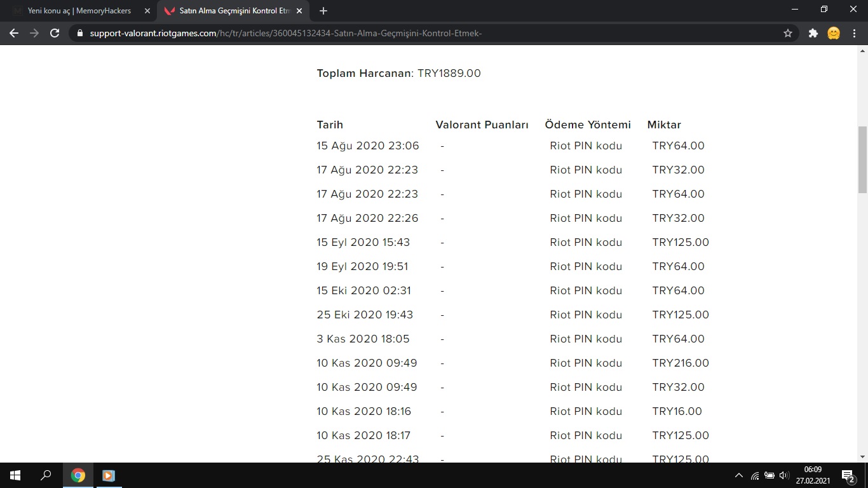Select the date 25 Eki 2020 19:43
The width and height of the screenshot is (868, 488).
(x=365, y=315)
